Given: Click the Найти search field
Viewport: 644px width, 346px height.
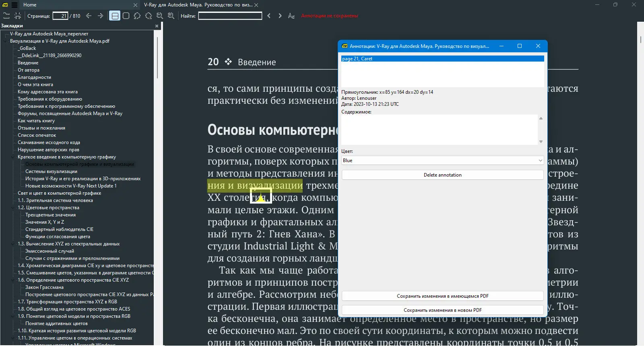Looking at the screenshot, I should tap(230, 16).
